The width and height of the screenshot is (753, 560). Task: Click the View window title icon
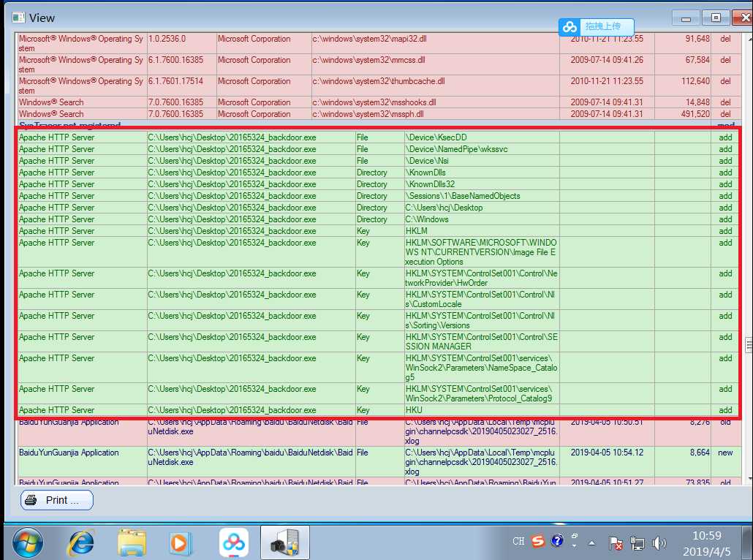coord(18,18)
